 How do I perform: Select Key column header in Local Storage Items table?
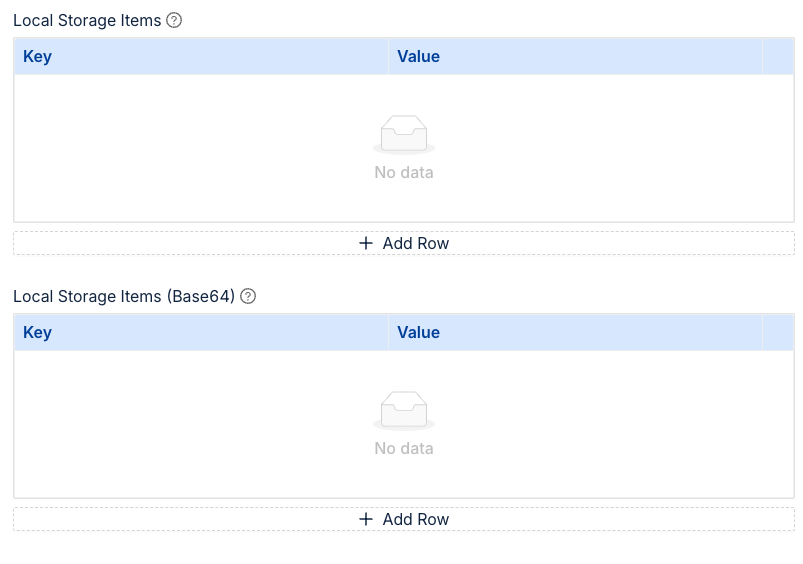[x=37, y=57]
